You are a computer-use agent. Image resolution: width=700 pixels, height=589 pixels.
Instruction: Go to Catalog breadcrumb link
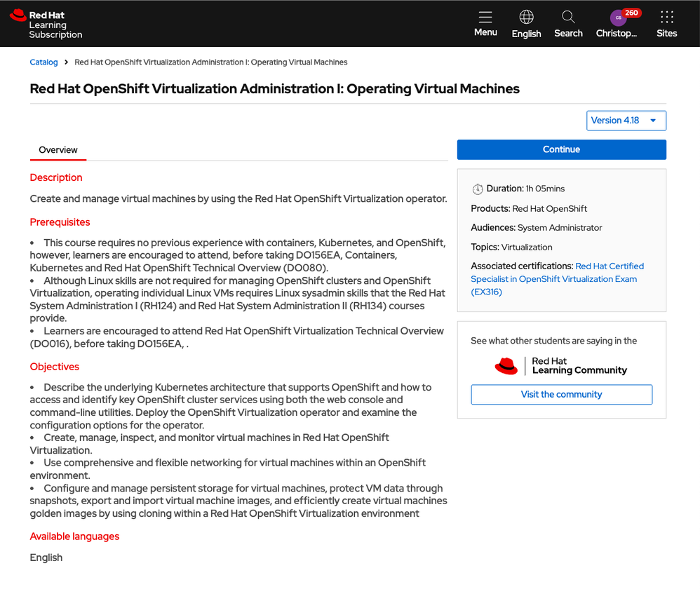[43, 62]
